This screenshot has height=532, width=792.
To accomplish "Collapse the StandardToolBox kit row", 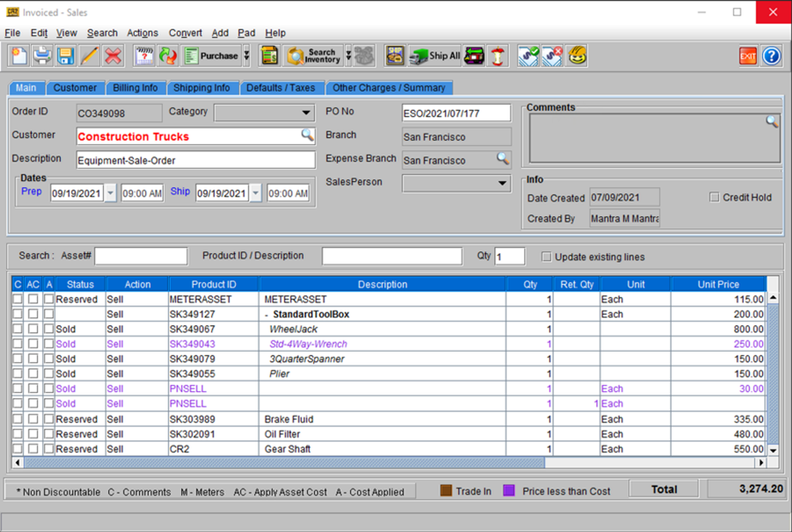I will [267, 315].
